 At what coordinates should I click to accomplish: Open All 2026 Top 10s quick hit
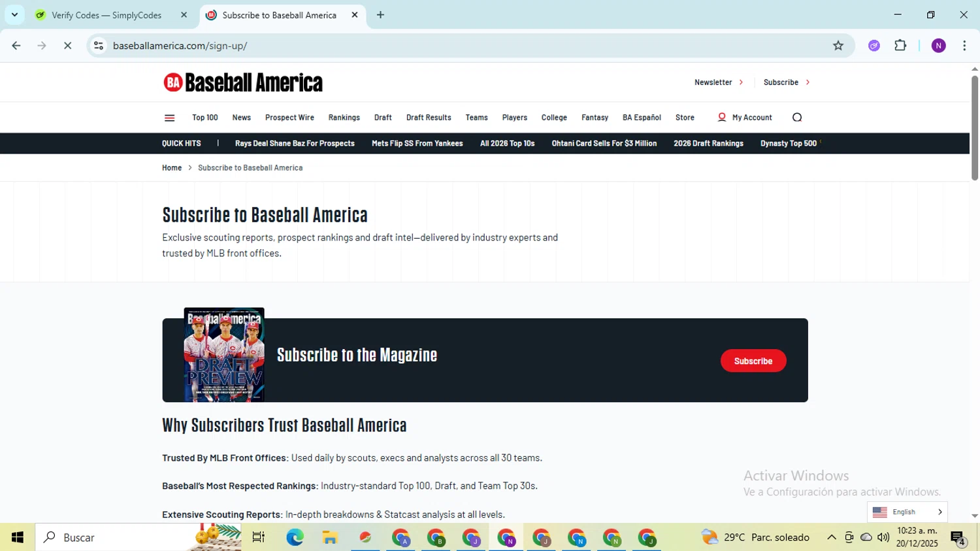pos(507,143)
